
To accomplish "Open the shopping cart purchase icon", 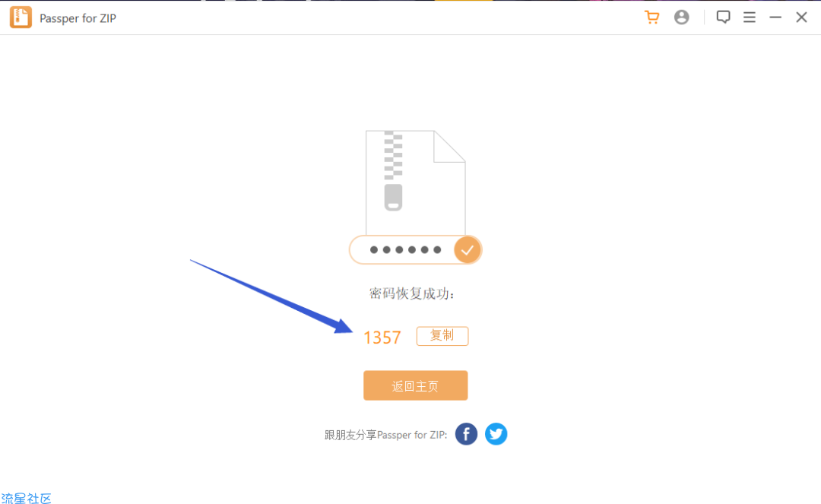I will coord(652,17).
